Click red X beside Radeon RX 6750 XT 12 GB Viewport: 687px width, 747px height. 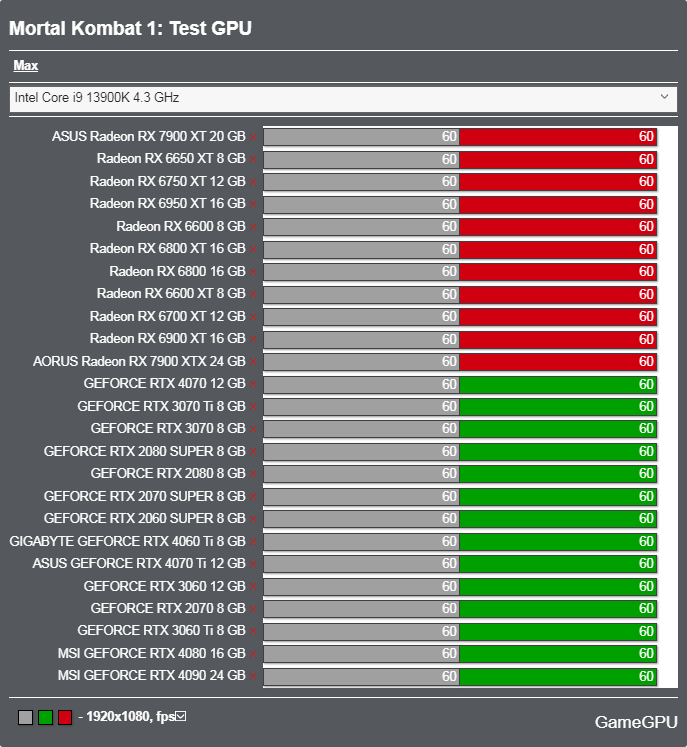[253, 182]
